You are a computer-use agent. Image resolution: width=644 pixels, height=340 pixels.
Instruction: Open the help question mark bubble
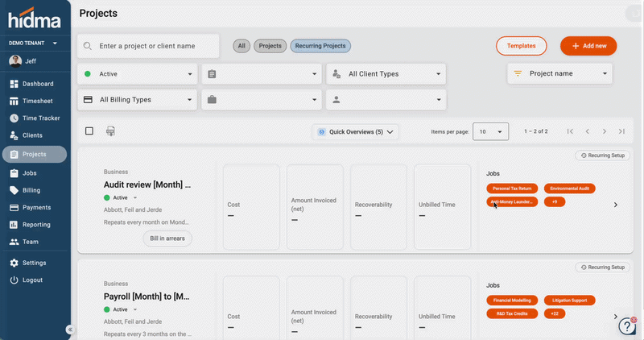click(627, 326)
